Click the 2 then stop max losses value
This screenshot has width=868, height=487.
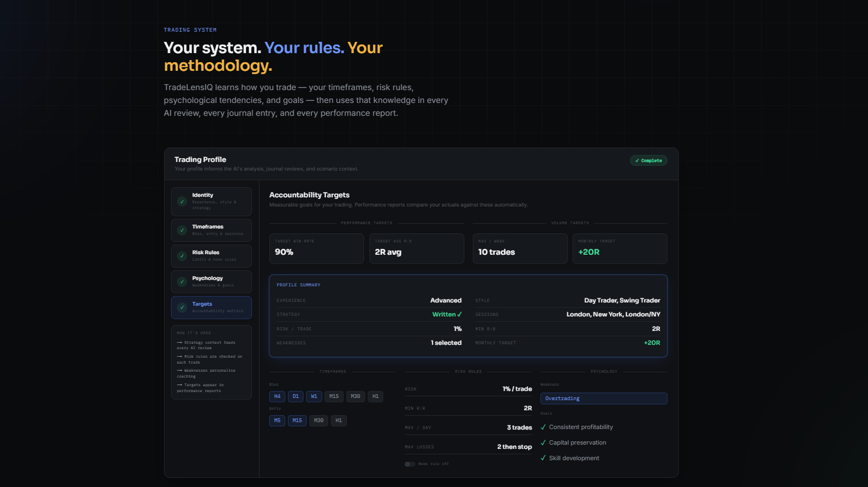pyautogui.click(x=515, y=447)
